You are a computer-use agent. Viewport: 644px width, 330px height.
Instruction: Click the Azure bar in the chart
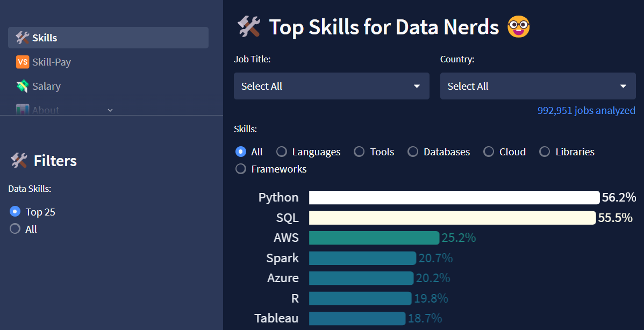pyautogui.click(x=361, y=278)
